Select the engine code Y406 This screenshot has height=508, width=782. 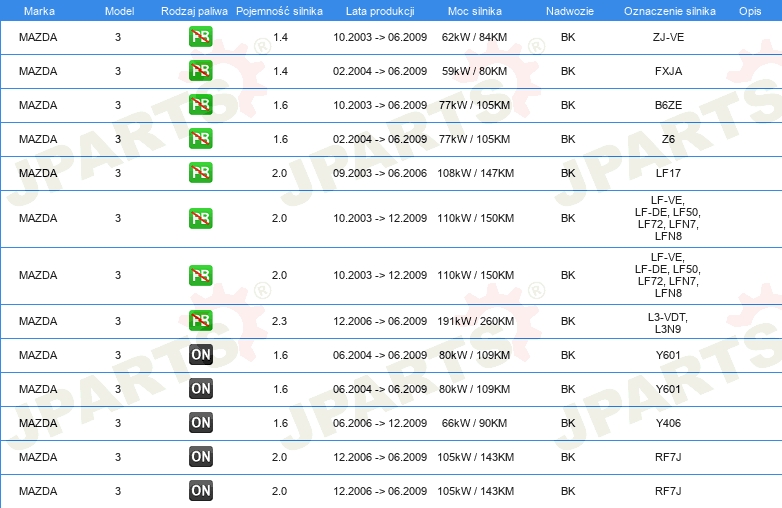click(x=668, y=423)
